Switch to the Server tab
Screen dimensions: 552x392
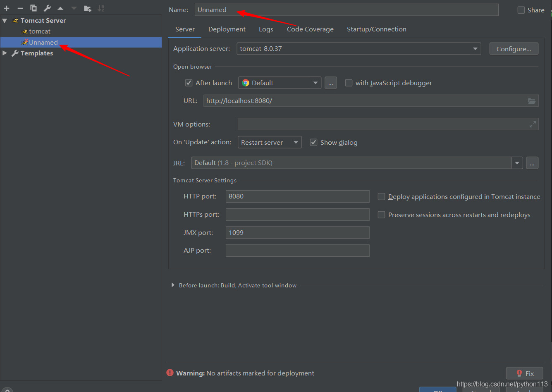point(185,29)
